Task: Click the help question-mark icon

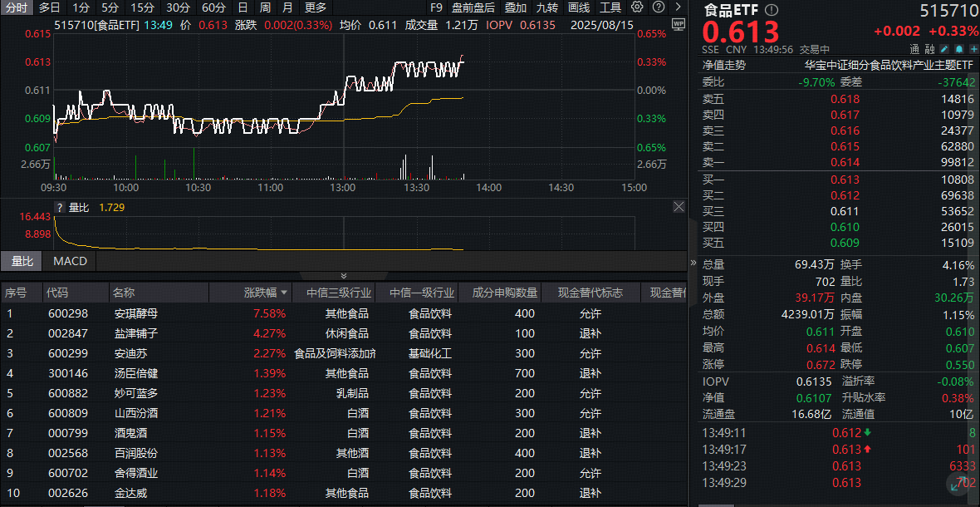Action: pyautogui.click(x=657, y=7)
